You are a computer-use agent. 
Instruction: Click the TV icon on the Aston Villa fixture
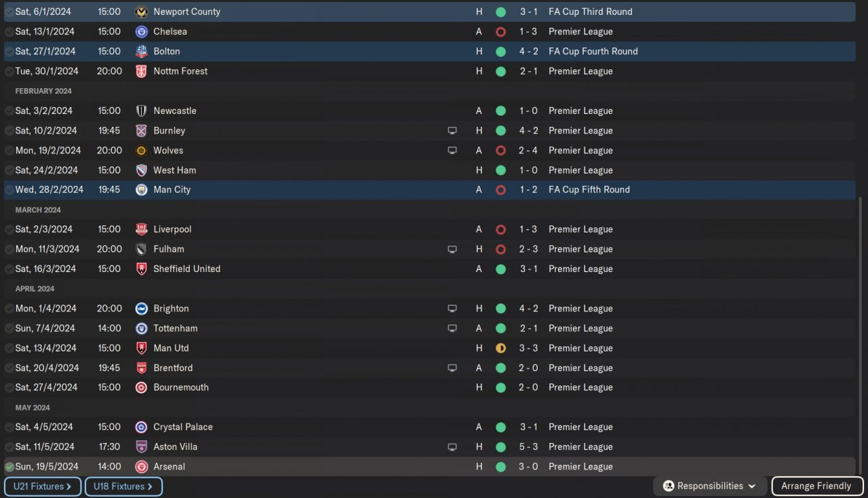(x=452, y=447)
